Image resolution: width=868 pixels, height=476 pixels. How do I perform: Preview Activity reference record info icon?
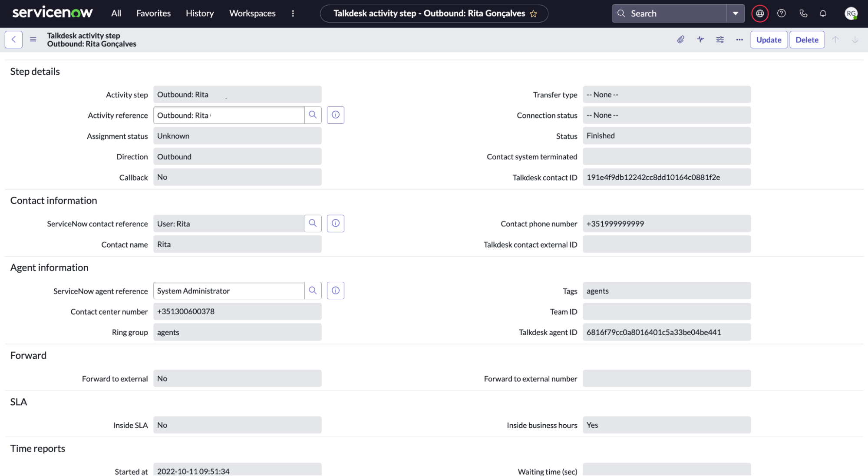click(x=336, y=115)
